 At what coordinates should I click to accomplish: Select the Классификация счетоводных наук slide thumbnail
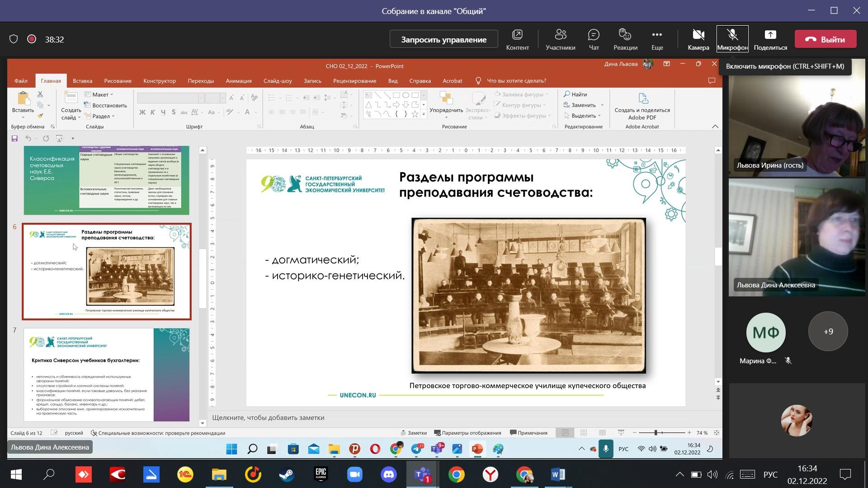(x=107, y=180)
